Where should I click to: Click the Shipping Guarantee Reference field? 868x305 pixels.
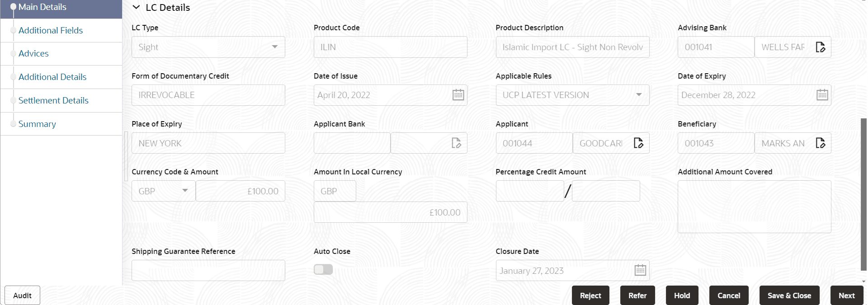tap(208, 270)
